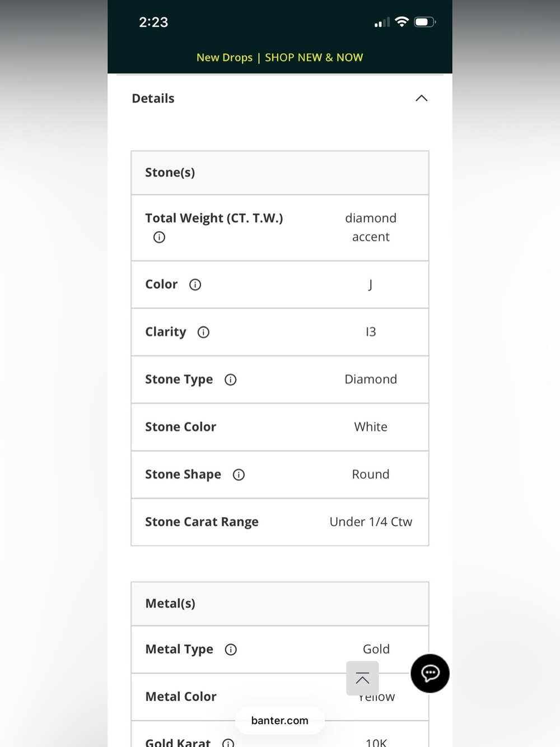
Task: Tap the Stone Carat Range row
Action: click(x=280, y=522)
